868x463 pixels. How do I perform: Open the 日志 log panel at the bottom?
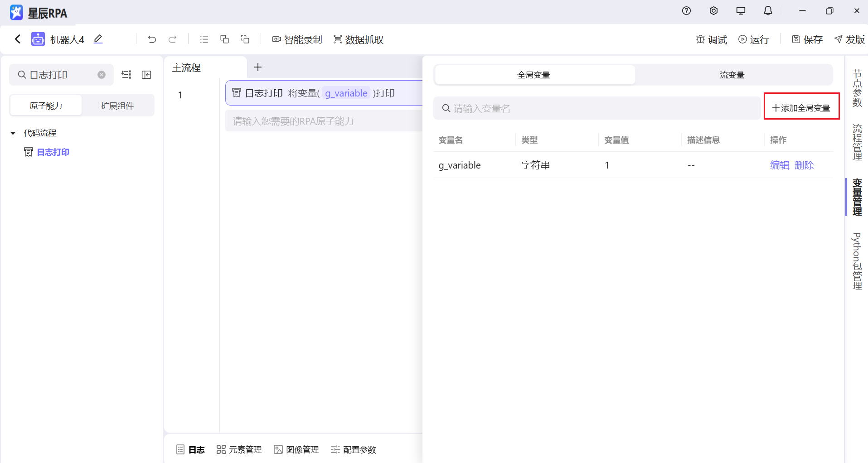coord(190,449)
